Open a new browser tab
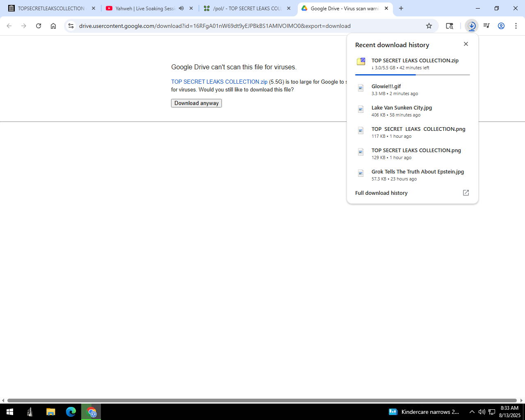 [x=401, y=8]
